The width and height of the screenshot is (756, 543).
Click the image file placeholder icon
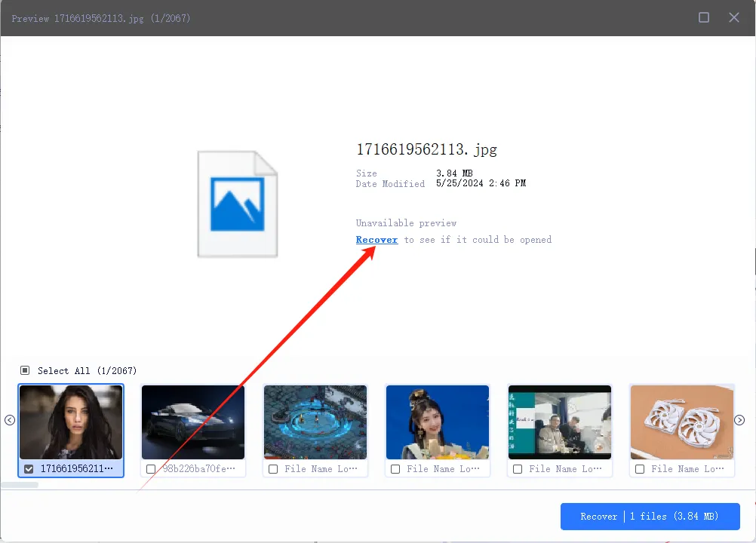237,204
